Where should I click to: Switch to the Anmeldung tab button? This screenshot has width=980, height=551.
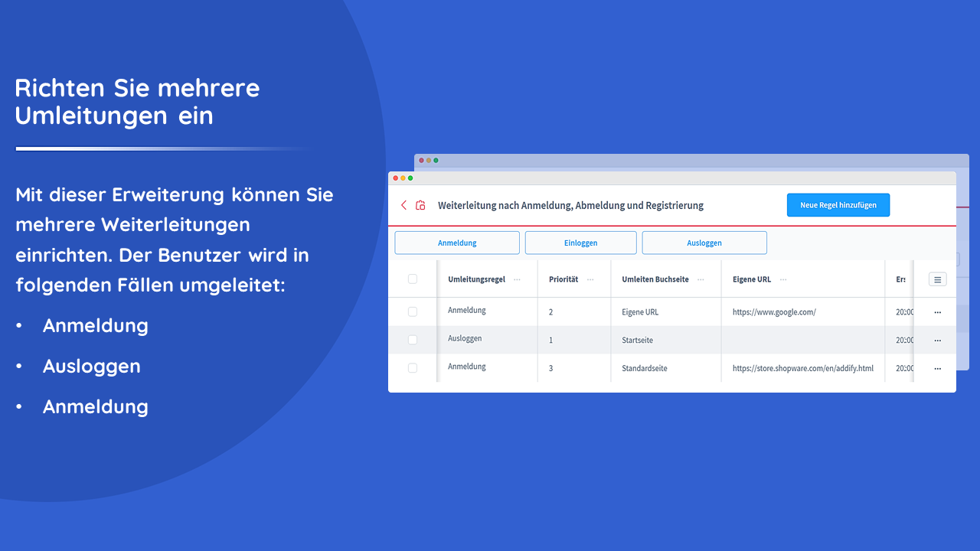[x=457, y=243]
